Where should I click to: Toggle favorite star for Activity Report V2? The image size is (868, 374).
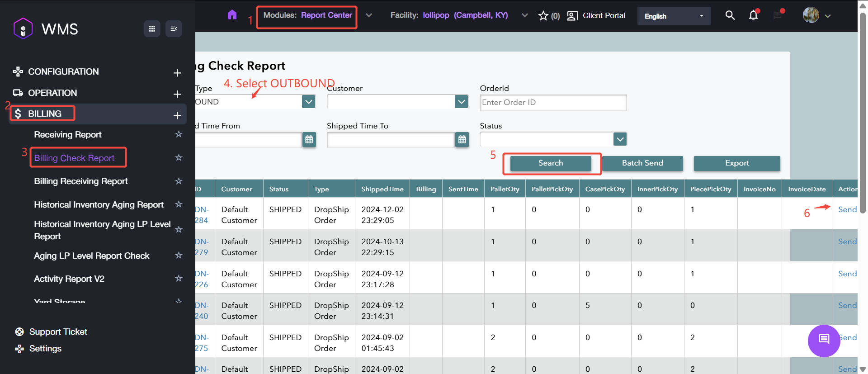click(179, 279)
